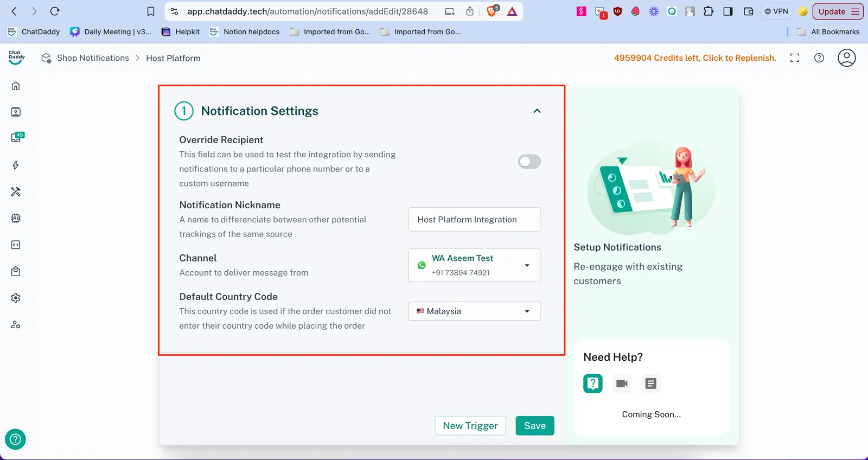868x460 pixels.
Task: Click the Notification Nickname text field
Action: click(474, 220)
